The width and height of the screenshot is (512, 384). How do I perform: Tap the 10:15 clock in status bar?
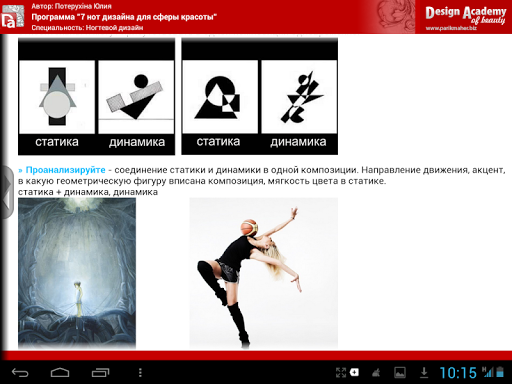point(458,373)
